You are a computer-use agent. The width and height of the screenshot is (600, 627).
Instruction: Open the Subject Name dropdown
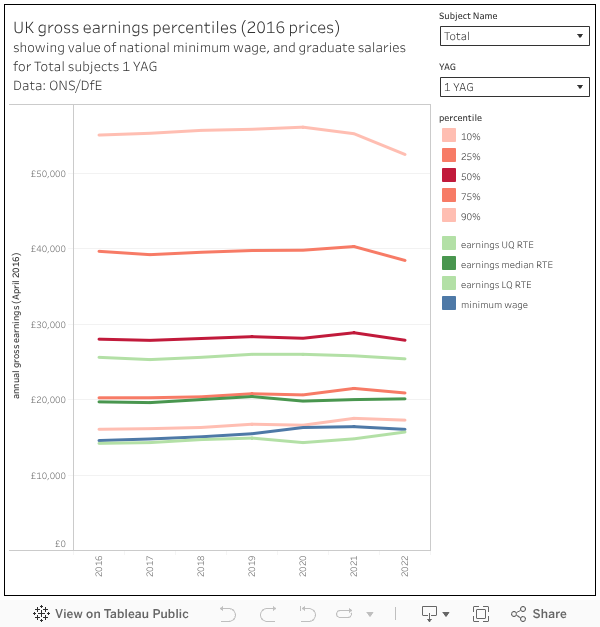pos(515,36)
